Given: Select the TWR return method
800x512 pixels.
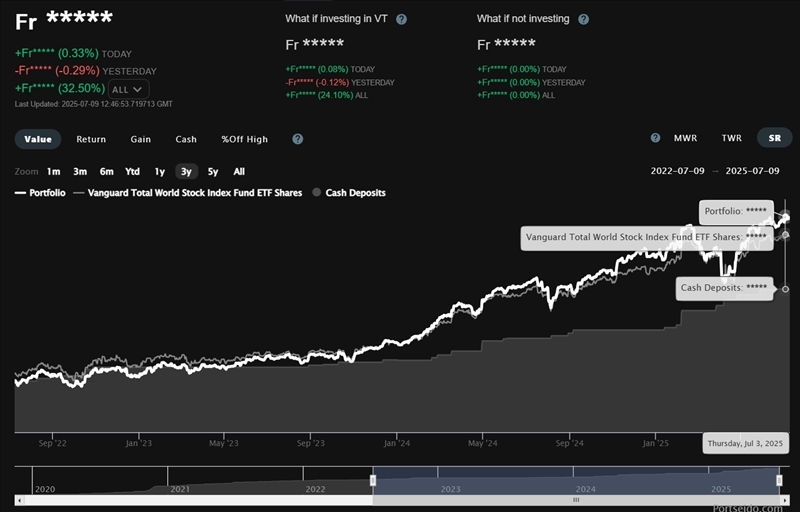Looking at the screenshot, I should [x=731, y=138].
